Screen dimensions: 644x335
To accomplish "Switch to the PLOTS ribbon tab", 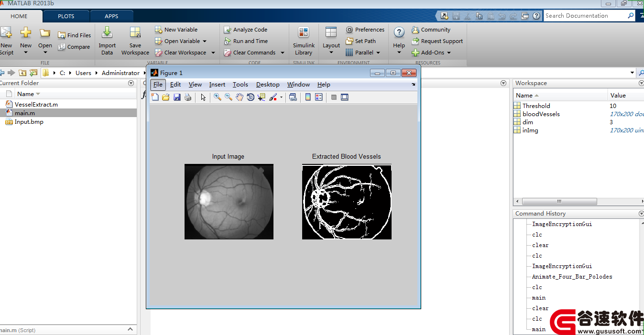I will [66, 16].
